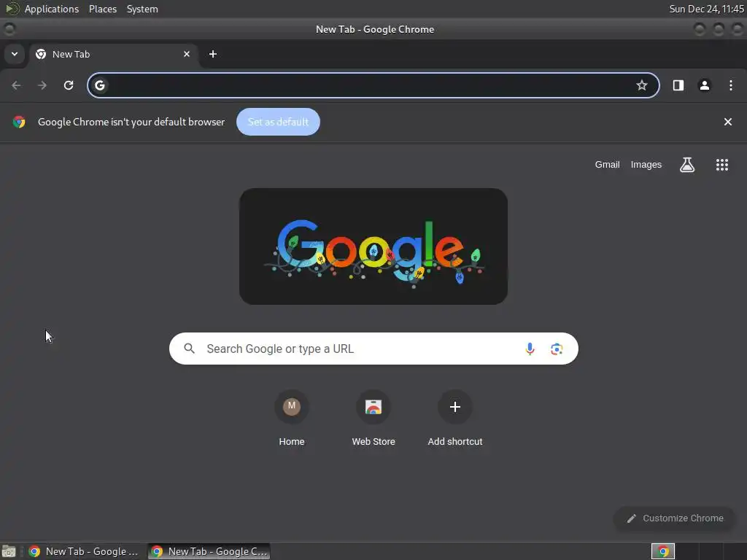
Task: Click the Chrome favicon on New Tab tab
Action: pos(41,54)
